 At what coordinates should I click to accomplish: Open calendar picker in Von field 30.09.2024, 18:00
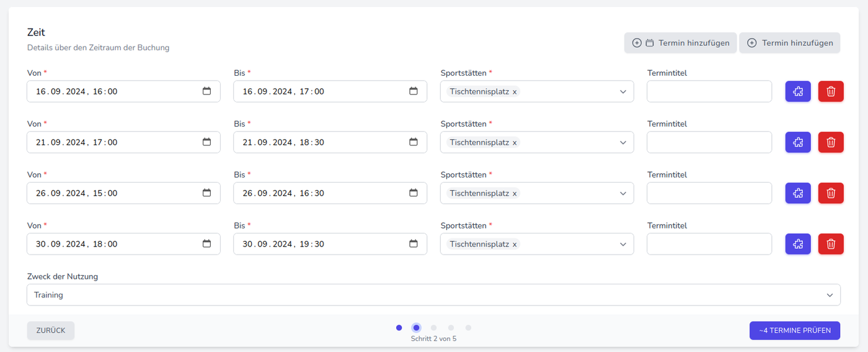(x=207, y=244)
